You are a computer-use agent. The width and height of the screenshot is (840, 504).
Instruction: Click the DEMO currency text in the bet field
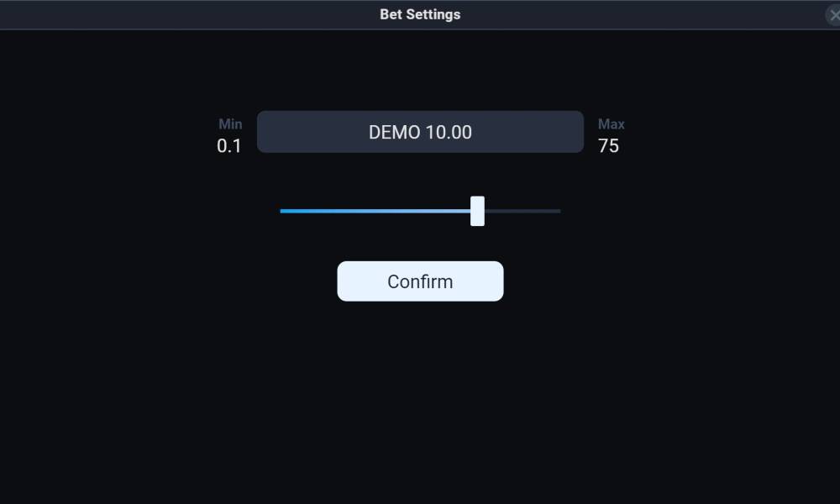(x=394, y=132)
